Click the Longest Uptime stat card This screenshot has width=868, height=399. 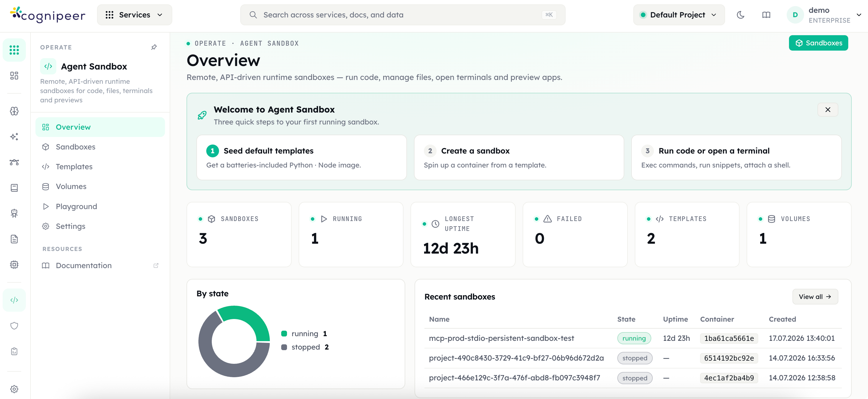(463, 235)
